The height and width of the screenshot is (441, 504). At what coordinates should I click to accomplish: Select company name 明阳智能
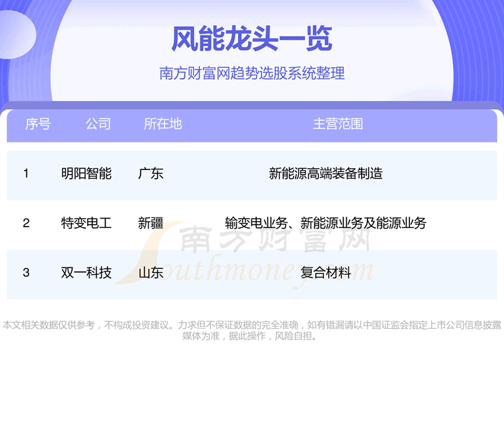point(86,173)
